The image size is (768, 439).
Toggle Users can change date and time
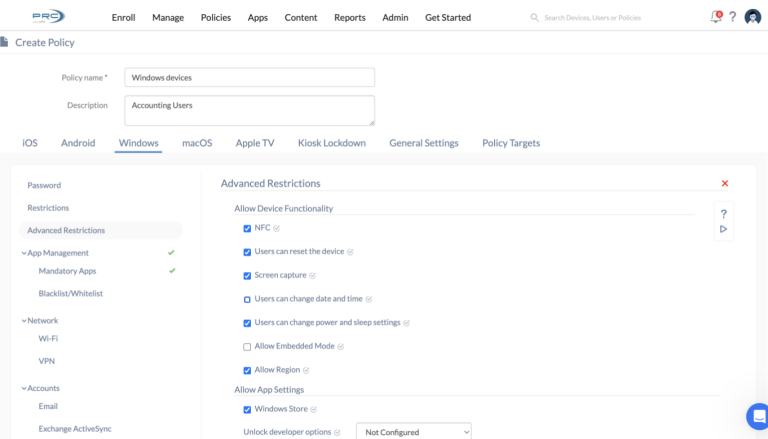[247, 299]
